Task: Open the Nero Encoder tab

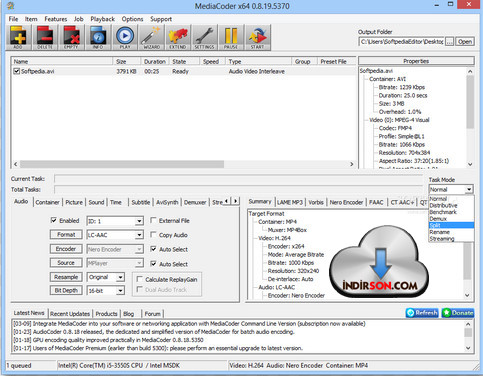Action: (346, 202)
